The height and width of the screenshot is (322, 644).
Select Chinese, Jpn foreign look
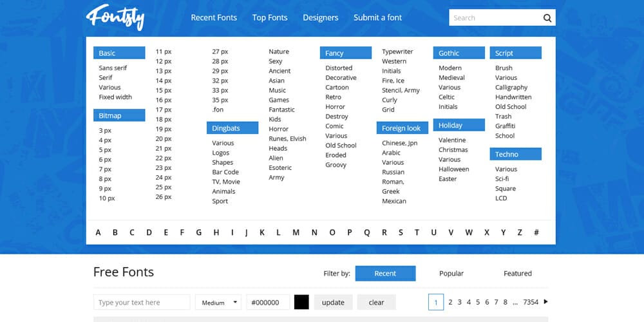(400, 143)
